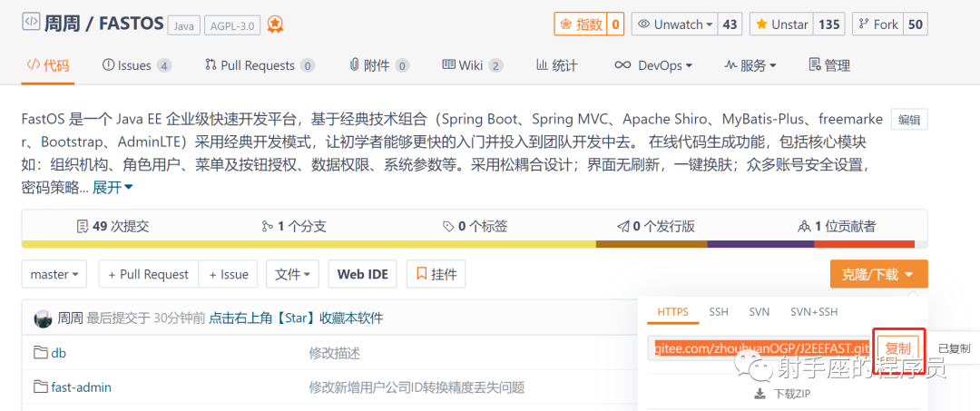The width and height of the screenshot is (980, 411).
Task: Open the 管理 manage tab
Action: [x=828, y=65]
